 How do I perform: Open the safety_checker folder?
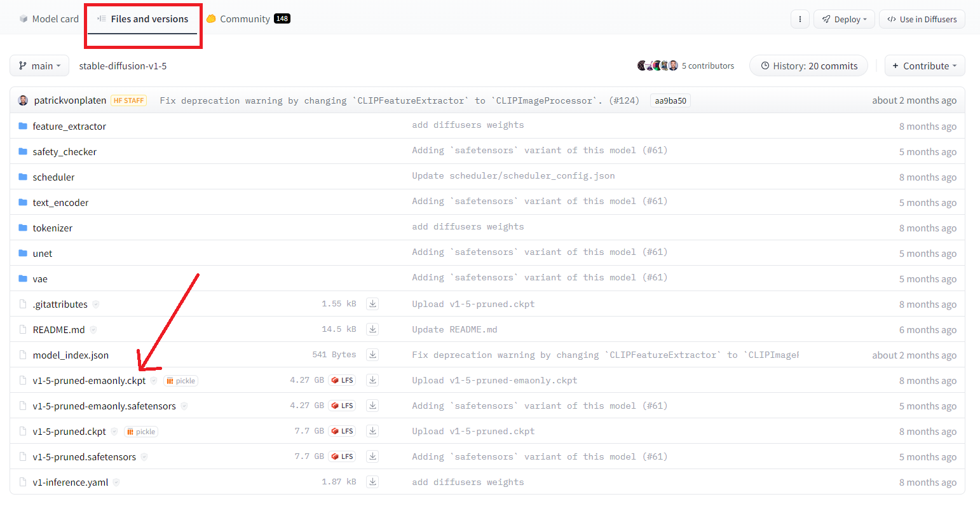[x=64, y=151]
